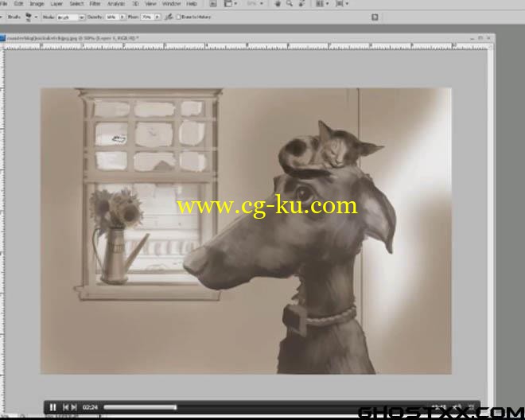Image resolution: width=525 pixels, height=420 pixels.
Task: Click the video progress bar
Action: point(265,407)
